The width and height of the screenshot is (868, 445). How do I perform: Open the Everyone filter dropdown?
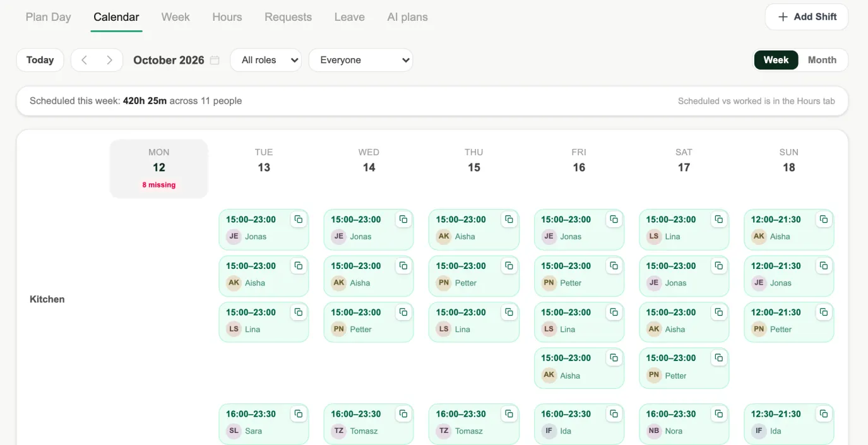tap(360, 60)
